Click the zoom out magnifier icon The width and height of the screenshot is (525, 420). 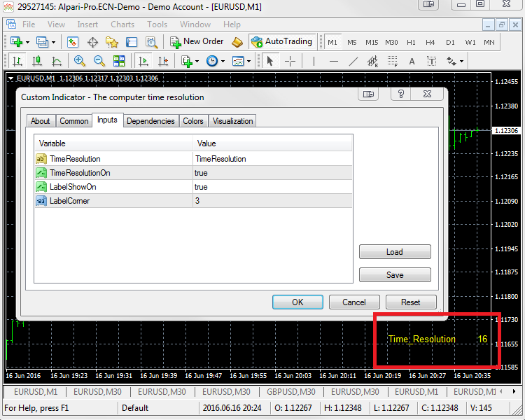[99, 62]
